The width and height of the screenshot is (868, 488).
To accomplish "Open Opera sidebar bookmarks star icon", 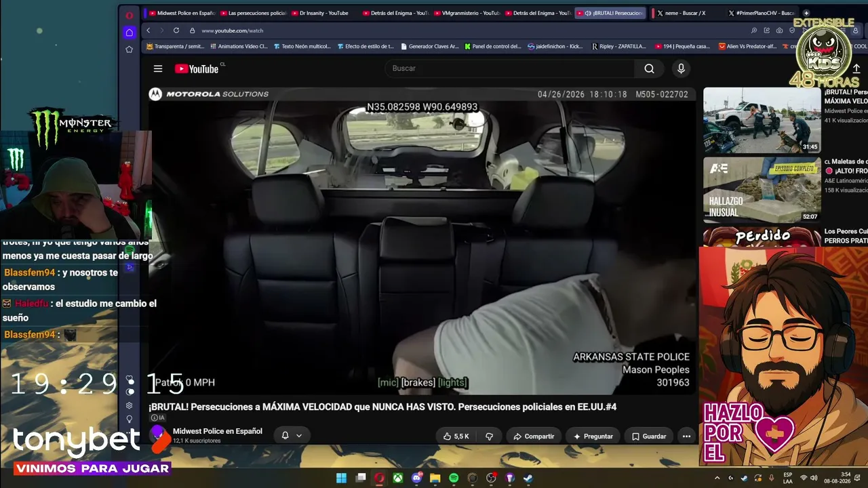I will click(130, 49).
